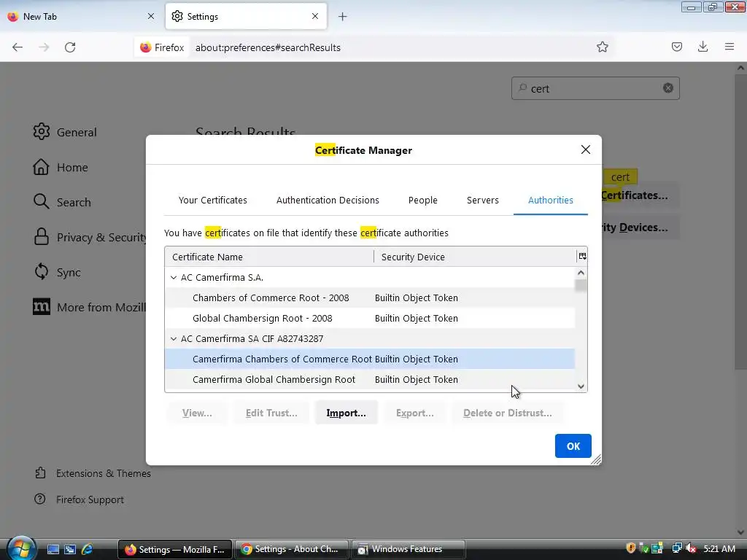Click the security shield tray icon

click(x=630, y=548)
